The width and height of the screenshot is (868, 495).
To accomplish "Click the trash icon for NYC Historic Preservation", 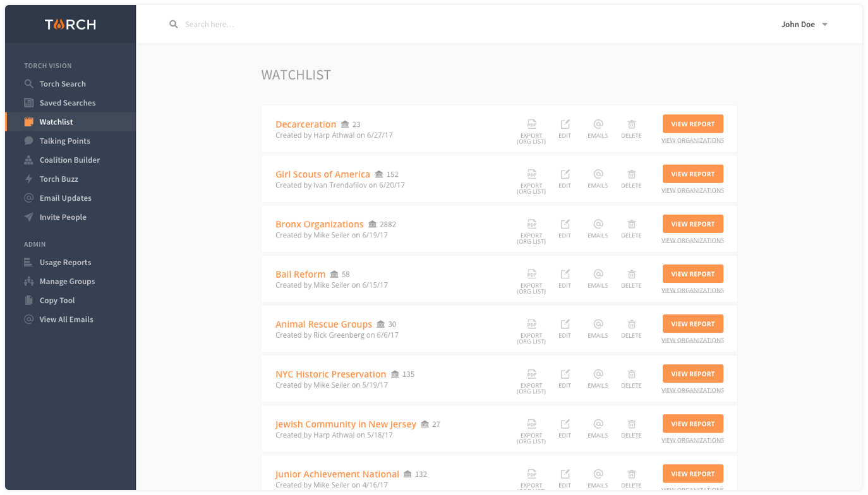I will click(x=631, y=374).
